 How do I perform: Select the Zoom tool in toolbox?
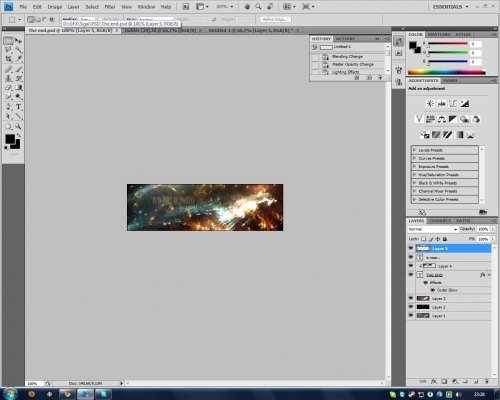pyautogui.click(x=18, y=126)
